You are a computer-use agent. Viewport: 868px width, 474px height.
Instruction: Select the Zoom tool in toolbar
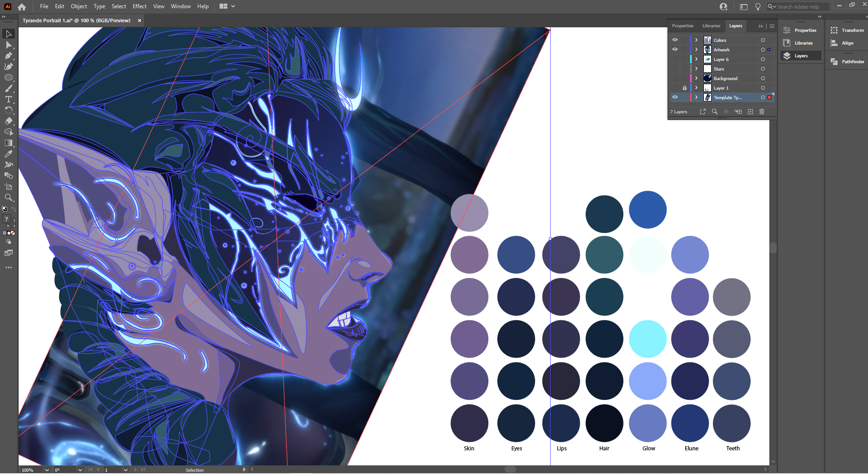click(9, 197)
